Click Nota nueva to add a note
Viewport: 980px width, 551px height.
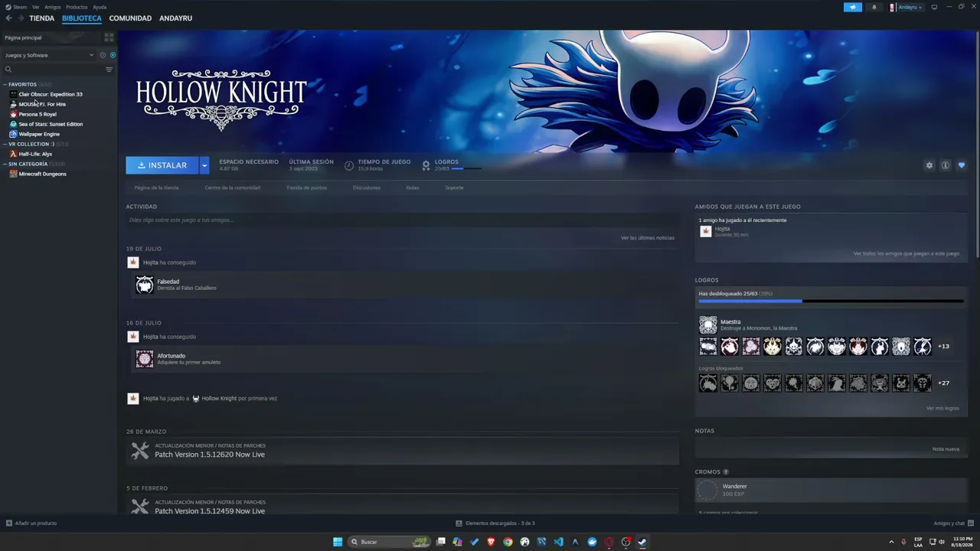[946, 449]
